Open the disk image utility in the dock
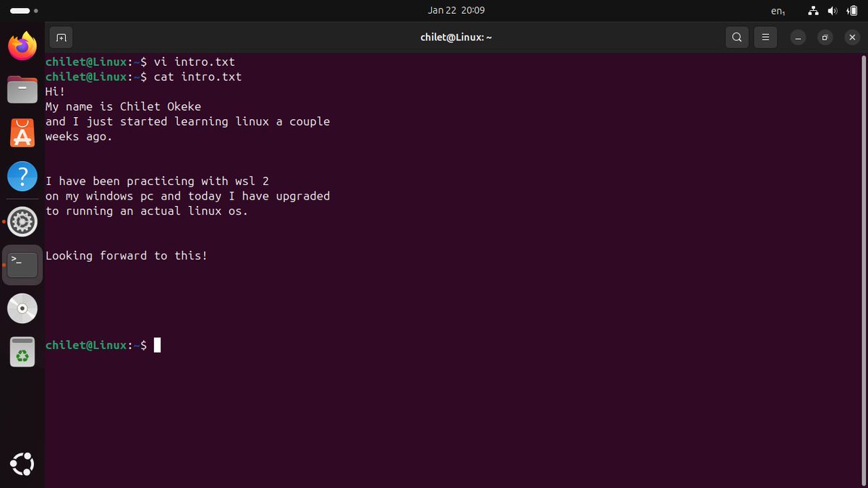 pos(22,308)
